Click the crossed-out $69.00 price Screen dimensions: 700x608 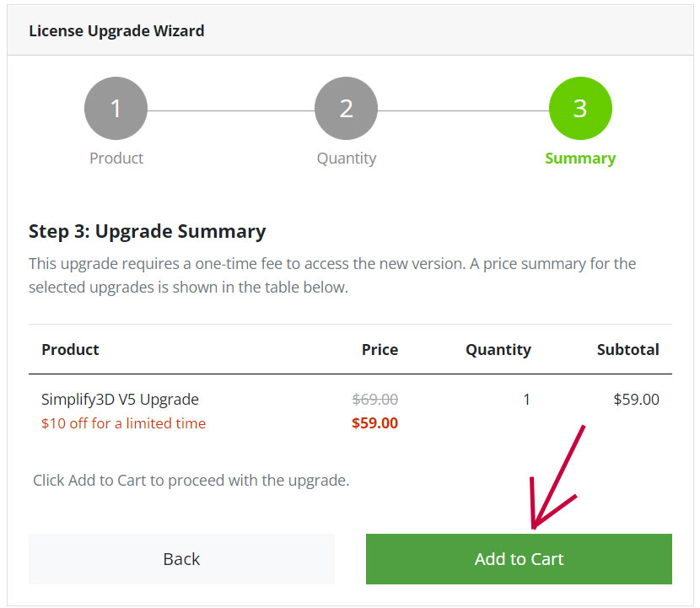tap(374, 400)
